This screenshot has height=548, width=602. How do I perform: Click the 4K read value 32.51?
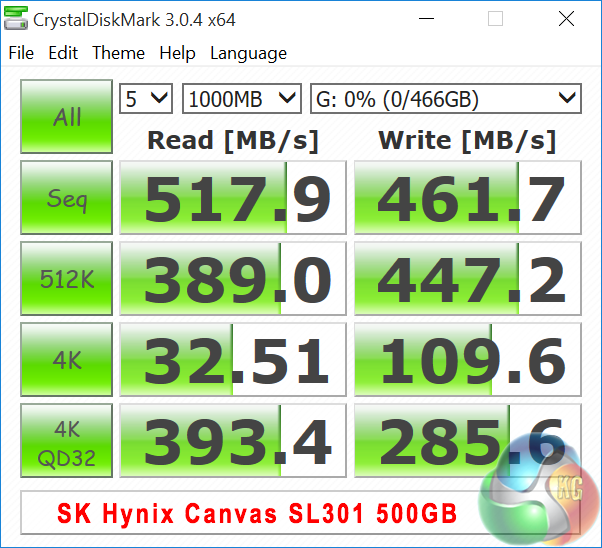[x=233, y=359]
